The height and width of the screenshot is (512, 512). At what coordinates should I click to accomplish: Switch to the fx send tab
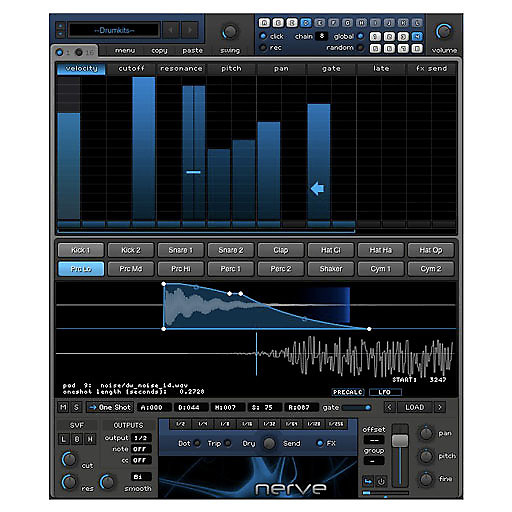click(431, 69)
